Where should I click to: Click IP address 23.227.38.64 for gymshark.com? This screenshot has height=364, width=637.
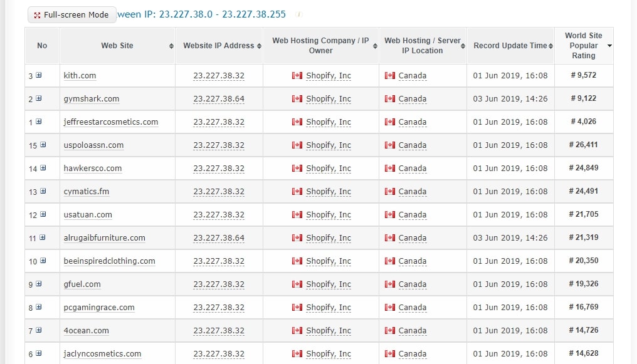point(219,99)
